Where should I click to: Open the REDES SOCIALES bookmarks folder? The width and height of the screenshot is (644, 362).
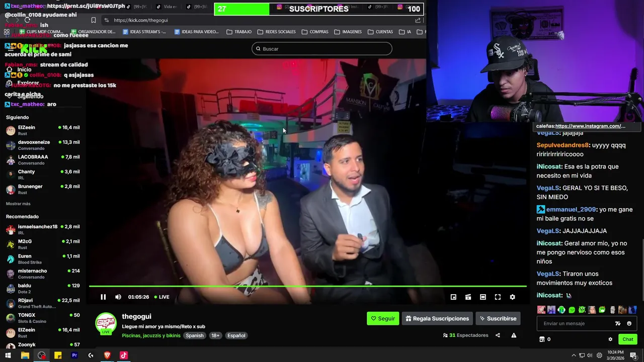[x=276, y=32]
